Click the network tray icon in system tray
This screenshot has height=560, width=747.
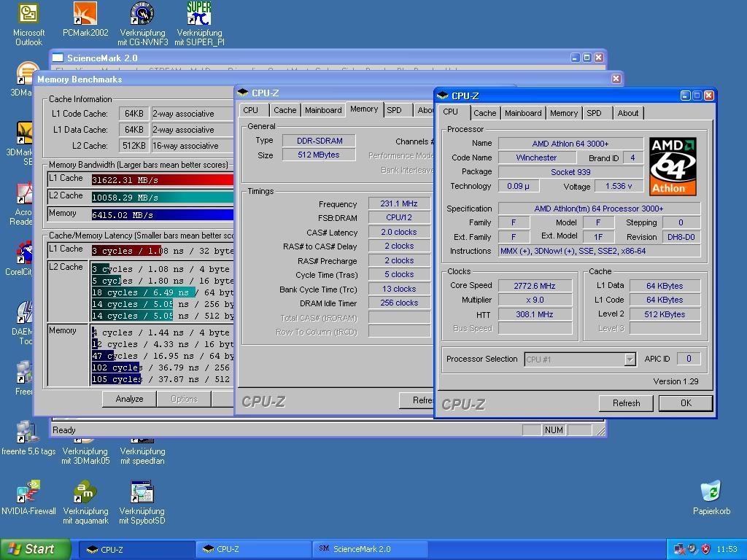coord(680,549)
